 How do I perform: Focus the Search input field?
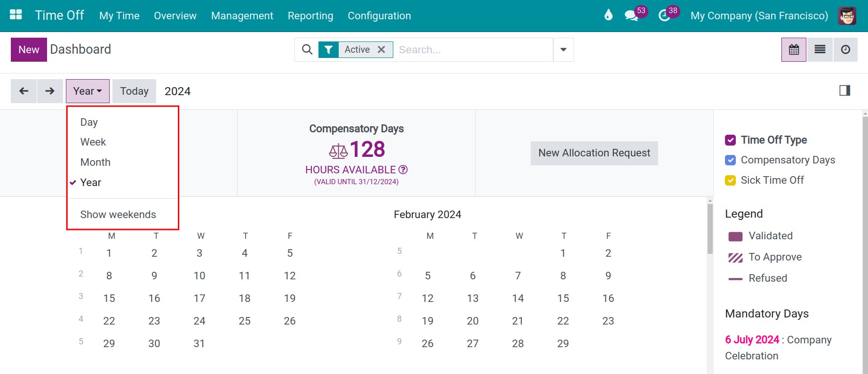[473, 49]
